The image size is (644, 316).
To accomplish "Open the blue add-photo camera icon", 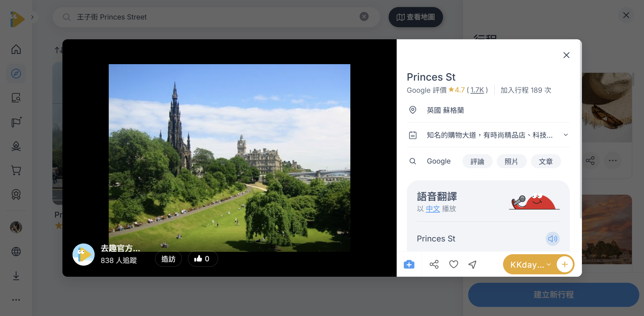I will click(x=409, y=264).
